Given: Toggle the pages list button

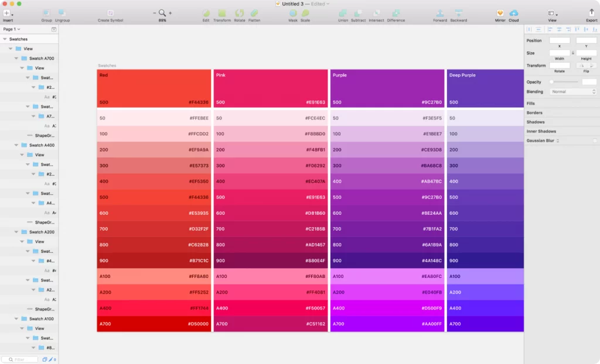Looking at the screenshot, I should pyautogui.click(x=54, y=29).
